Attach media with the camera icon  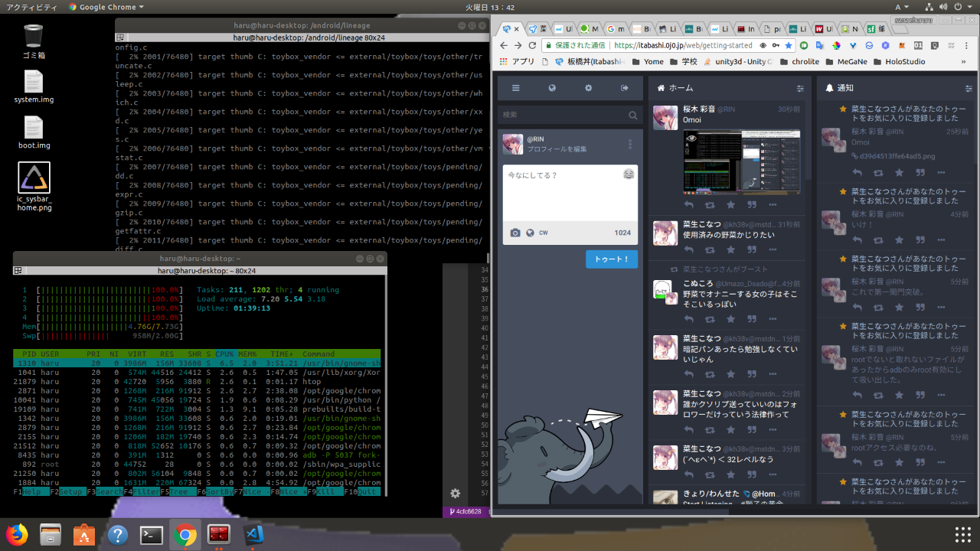point(515,233)
